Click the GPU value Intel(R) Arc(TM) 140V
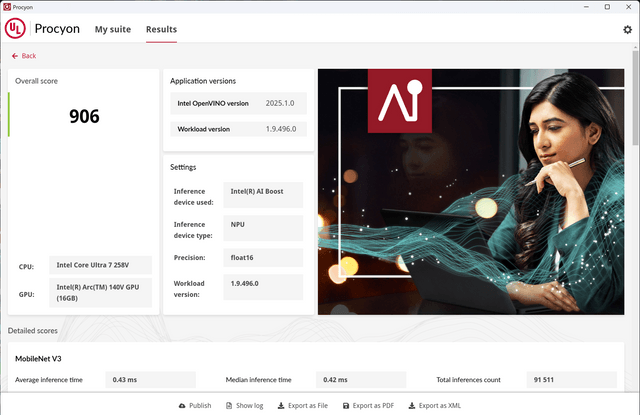Viewport: 640px width, 415px height. (100, 293)
